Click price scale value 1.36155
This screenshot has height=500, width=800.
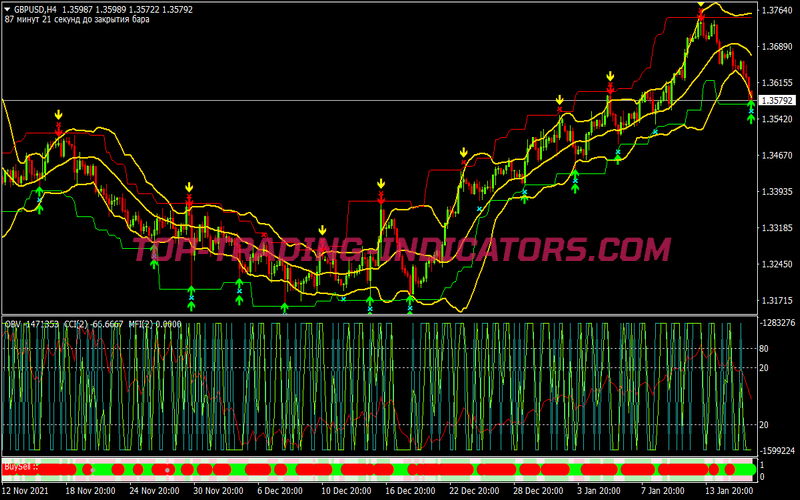coord(777,82)
